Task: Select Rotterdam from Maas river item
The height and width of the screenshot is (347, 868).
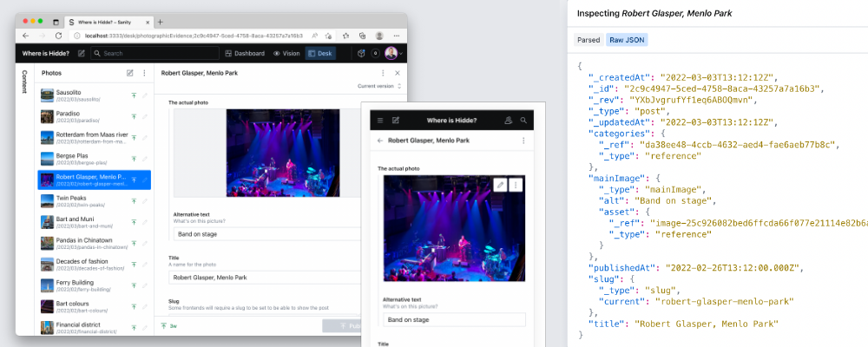Action: (x=94, y=137)
